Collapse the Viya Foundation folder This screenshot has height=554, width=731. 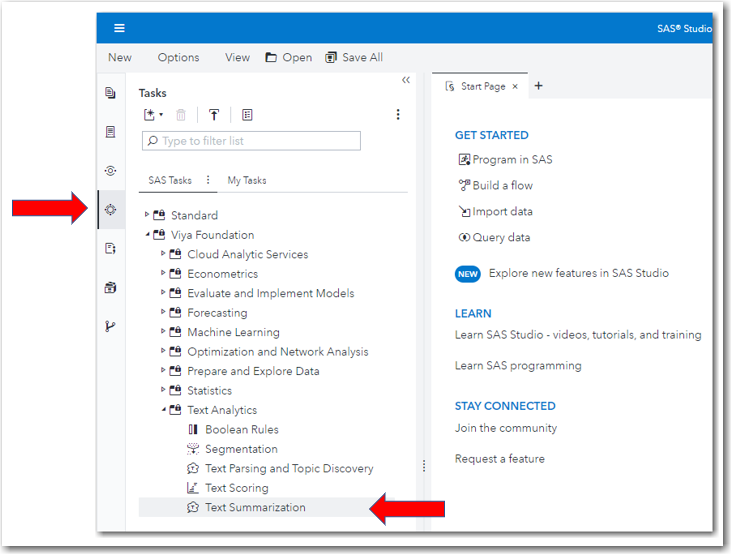147,235
